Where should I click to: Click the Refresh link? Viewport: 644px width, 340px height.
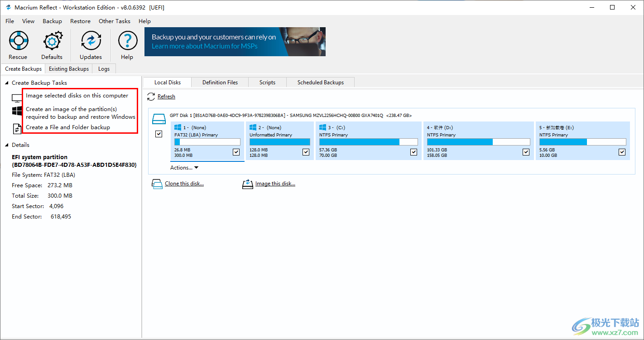tap(166, 97)
